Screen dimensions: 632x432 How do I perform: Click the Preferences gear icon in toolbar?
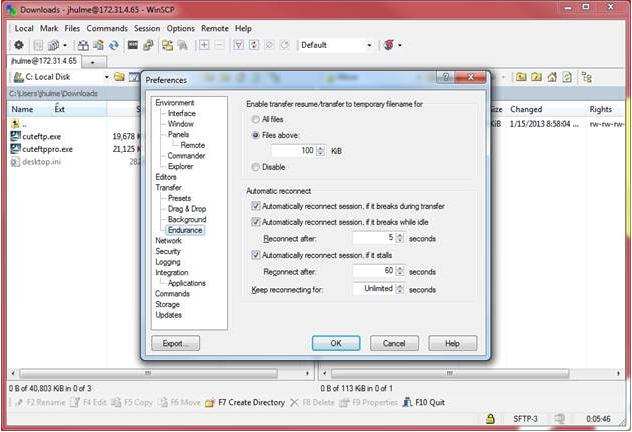(18, 45)
